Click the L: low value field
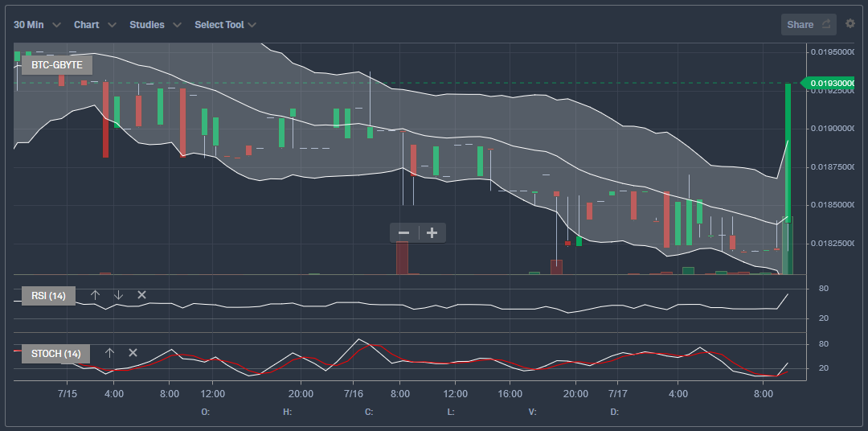The image size is (868, 431). click(x=451, y=413)
